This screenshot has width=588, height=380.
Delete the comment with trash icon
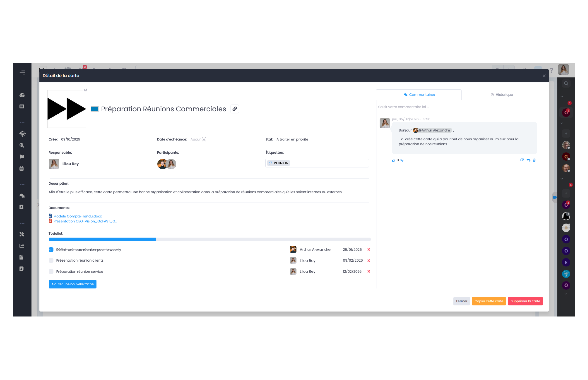pos(534,160)
